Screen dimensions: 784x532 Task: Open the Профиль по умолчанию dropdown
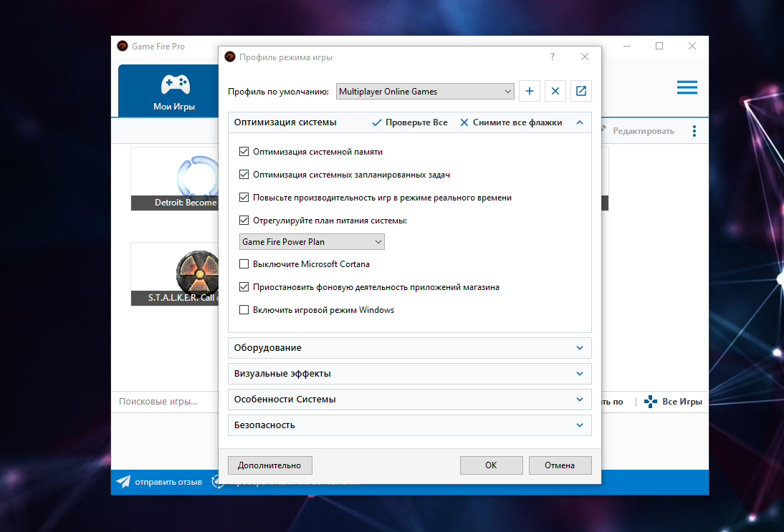tap(425, 92)
